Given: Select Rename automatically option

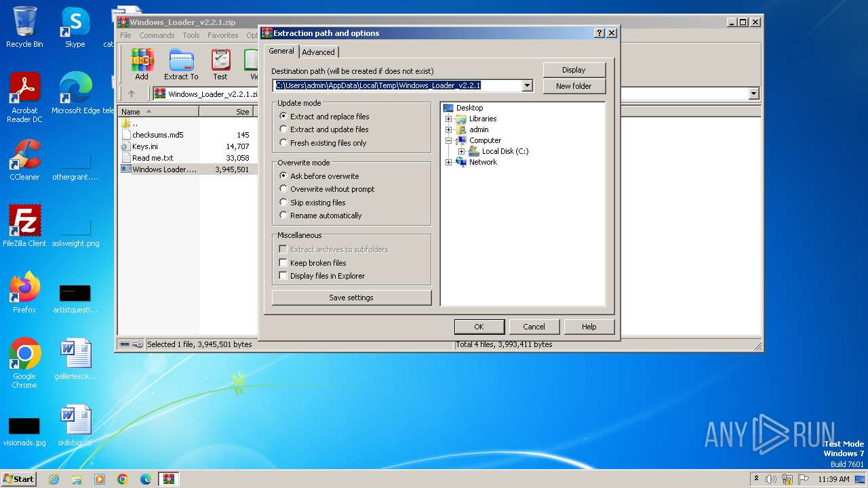Looking at the screenshot, I should tap(321, 216).
